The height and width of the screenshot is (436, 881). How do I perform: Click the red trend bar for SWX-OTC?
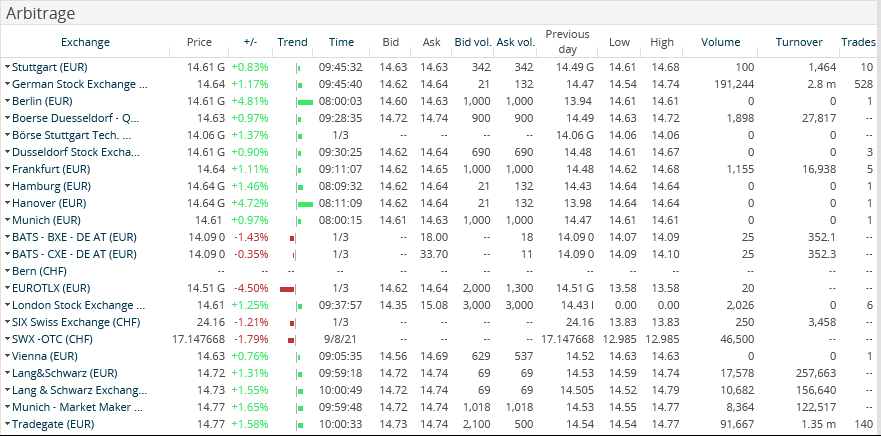click(292, 339)
